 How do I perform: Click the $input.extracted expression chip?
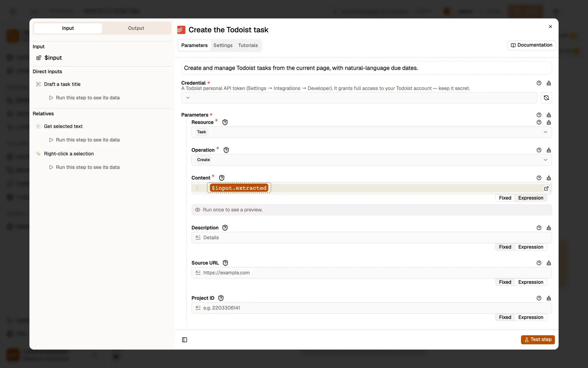pos(239,188)
